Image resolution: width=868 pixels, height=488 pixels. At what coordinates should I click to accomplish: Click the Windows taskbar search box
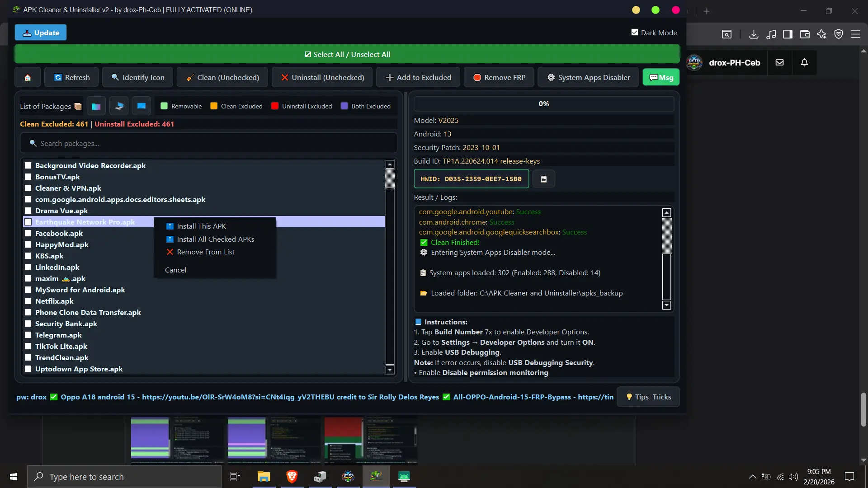coord(124,477)
